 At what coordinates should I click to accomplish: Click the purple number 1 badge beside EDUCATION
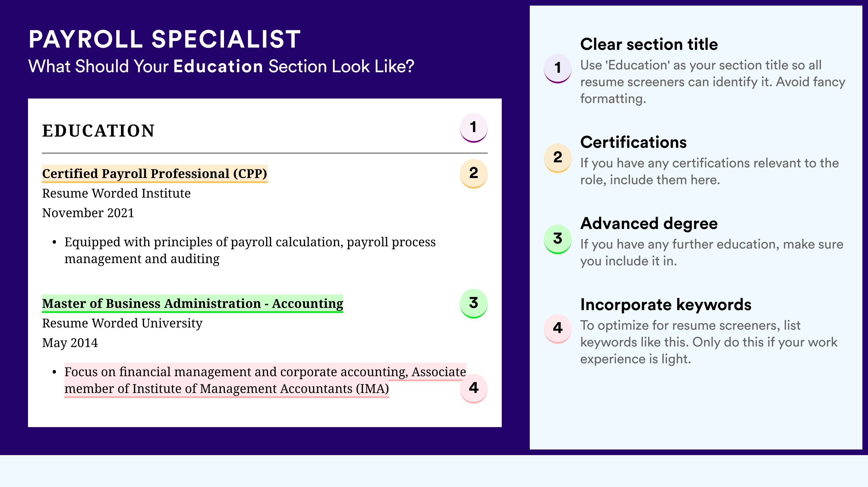(473, 128)
